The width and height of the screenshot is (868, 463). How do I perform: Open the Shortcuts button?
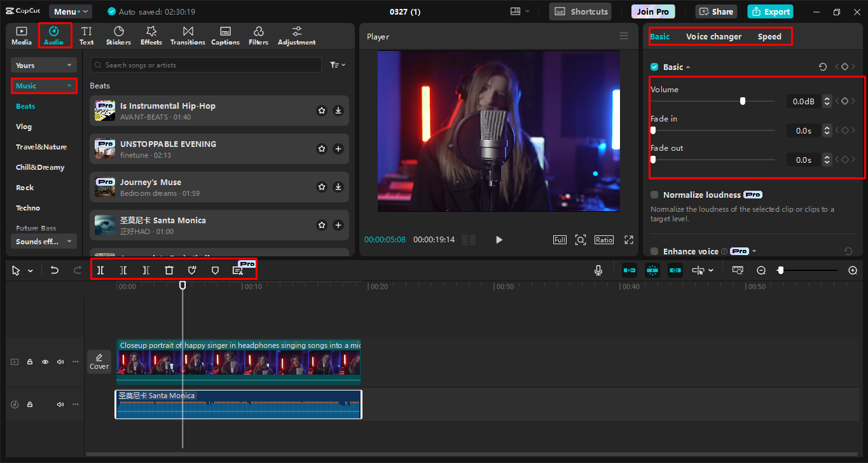pyautogui.click(x=581, y=11)
